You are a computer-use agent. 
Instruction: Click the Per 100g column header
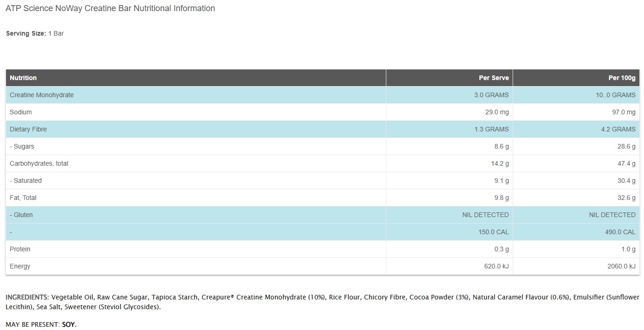point(622,78)
